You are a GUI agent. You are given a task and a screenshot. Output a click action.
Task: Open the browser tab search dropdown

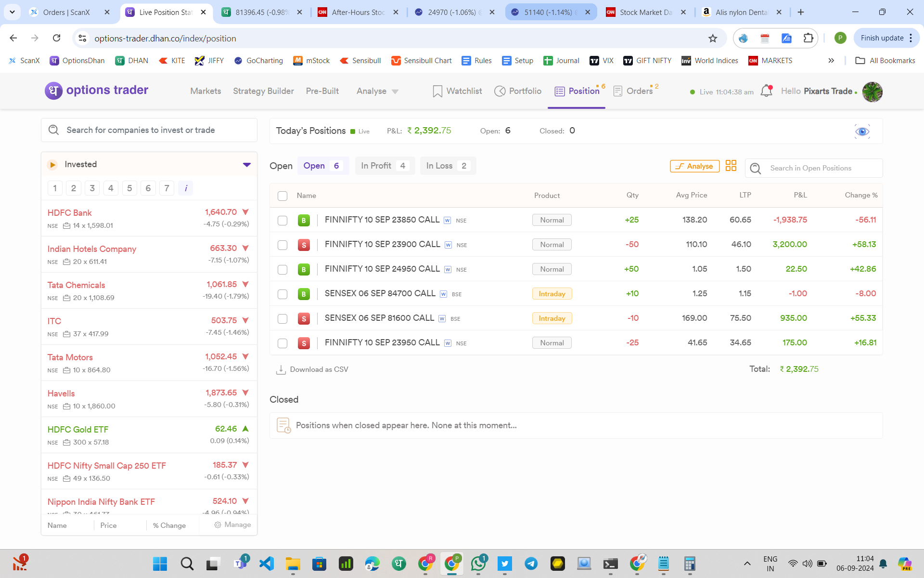(12, 12)
